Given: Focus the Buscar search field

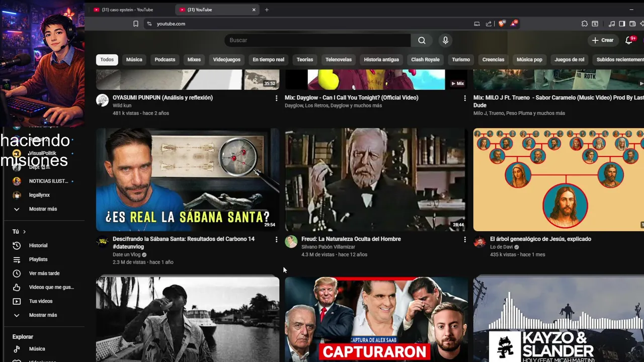Looking at the screenshot, I should [x=317, y=40].
